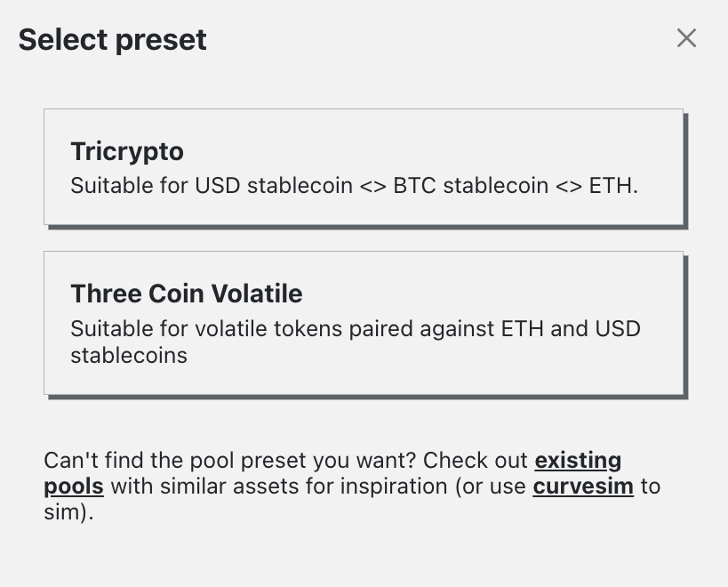Close the Select preset dialog

tap(687, 38)
